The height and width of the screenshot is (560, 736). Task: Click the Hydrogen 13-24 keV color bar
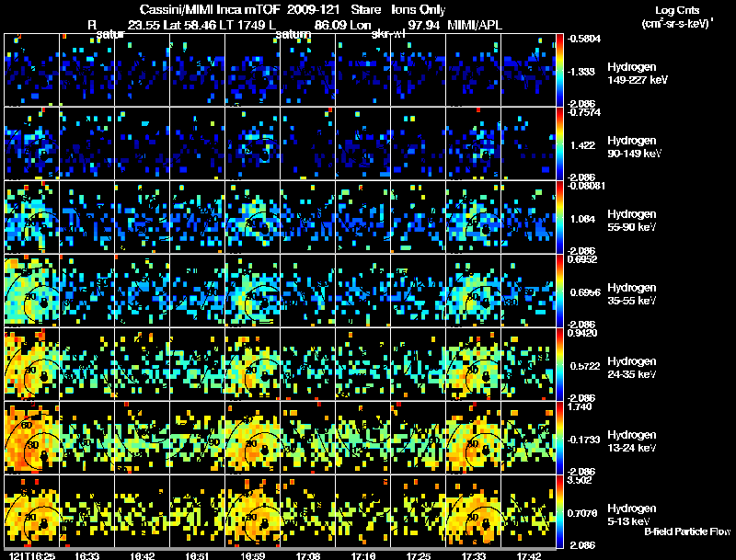[559, 438]
